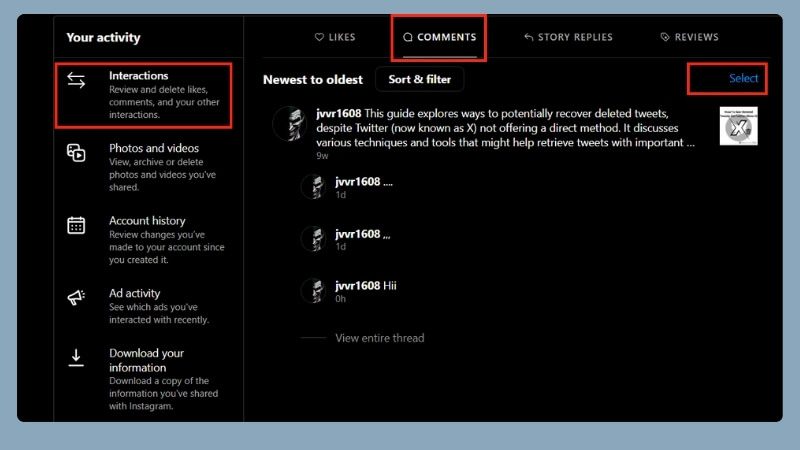Expand View entire thread

(x=379, y=338)
